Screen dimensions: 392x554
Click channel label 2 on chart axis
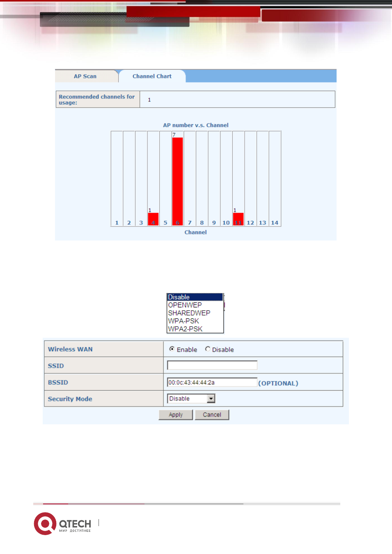click(x=129, y=223)
